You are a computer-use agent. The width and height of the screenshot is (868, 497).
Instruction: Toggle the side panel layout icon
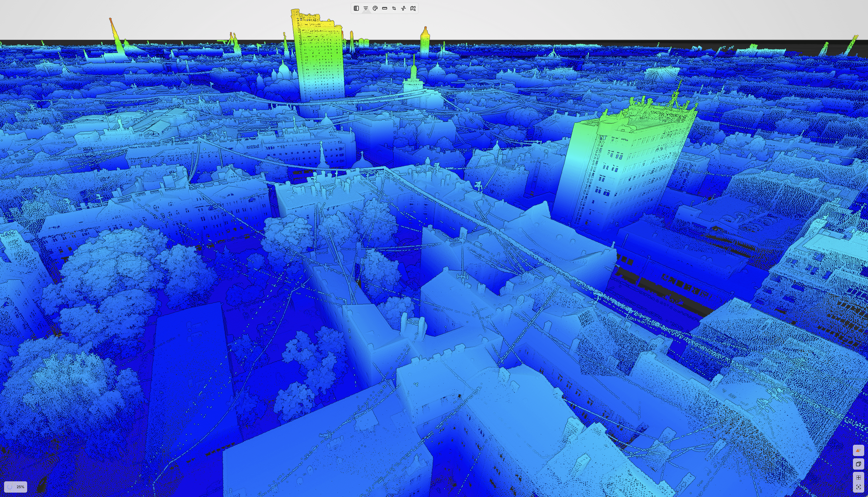(x=356, y=9)
